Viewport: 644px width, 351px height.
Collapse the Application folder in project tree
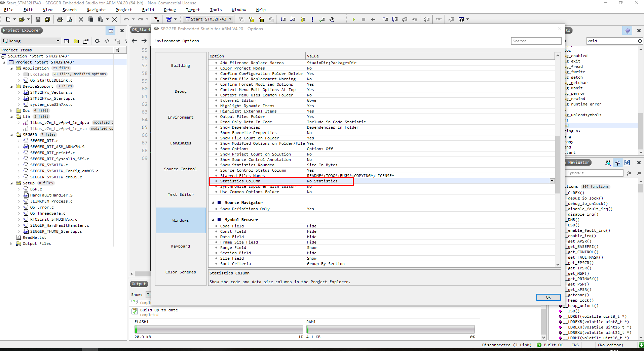tap(11, 68)
